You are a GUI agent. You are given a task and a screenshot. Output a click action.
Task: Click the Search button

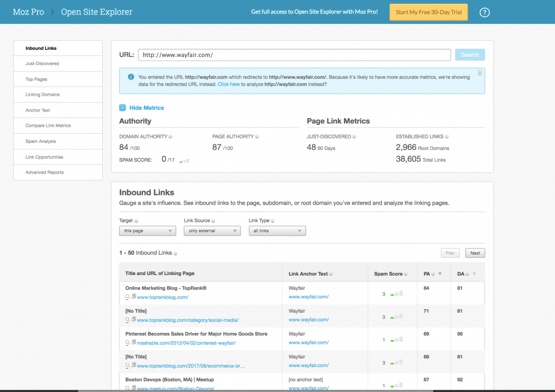tap(470, 55)
